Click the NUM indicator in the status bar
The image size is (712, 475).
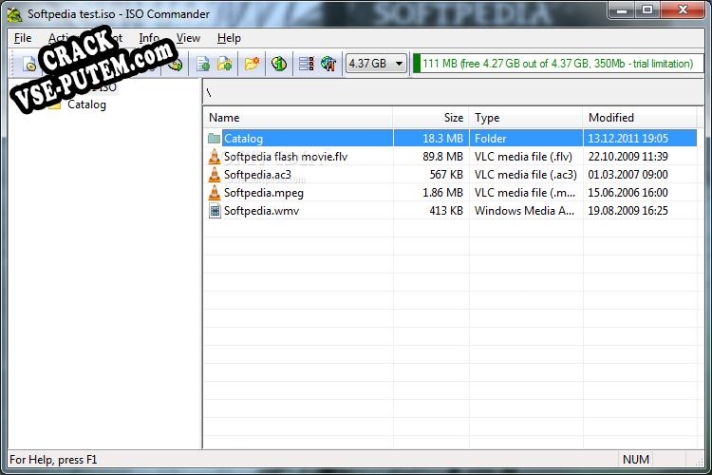636,460
